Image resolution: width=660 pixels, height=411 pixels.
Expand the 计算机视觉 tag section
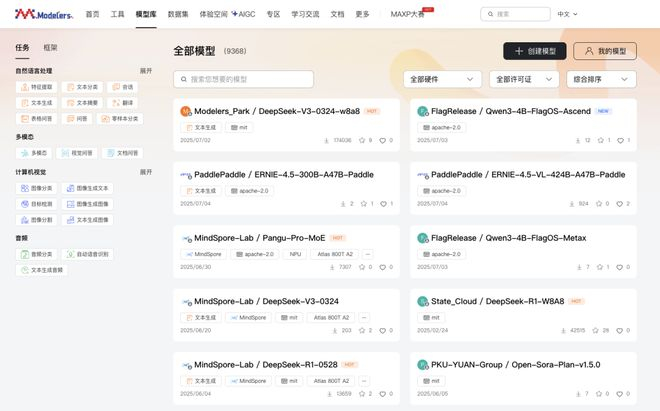point(146,172)
